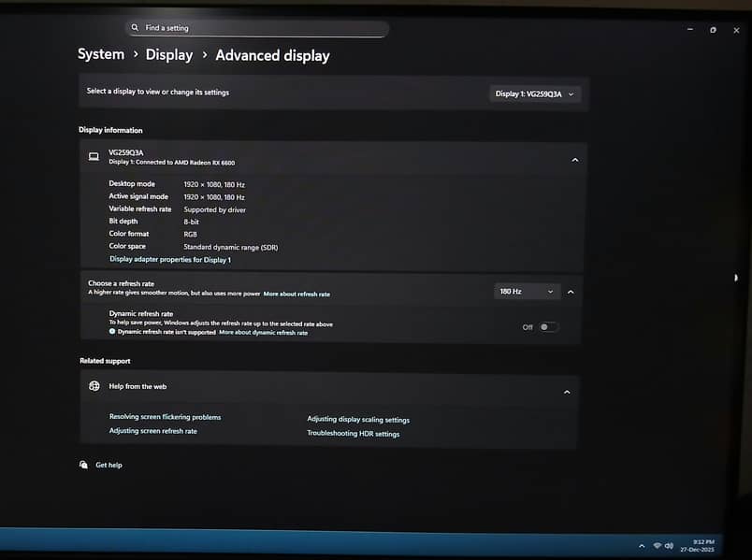
Task: Show hidden icons in the system tray
Action: coord(642,544)
